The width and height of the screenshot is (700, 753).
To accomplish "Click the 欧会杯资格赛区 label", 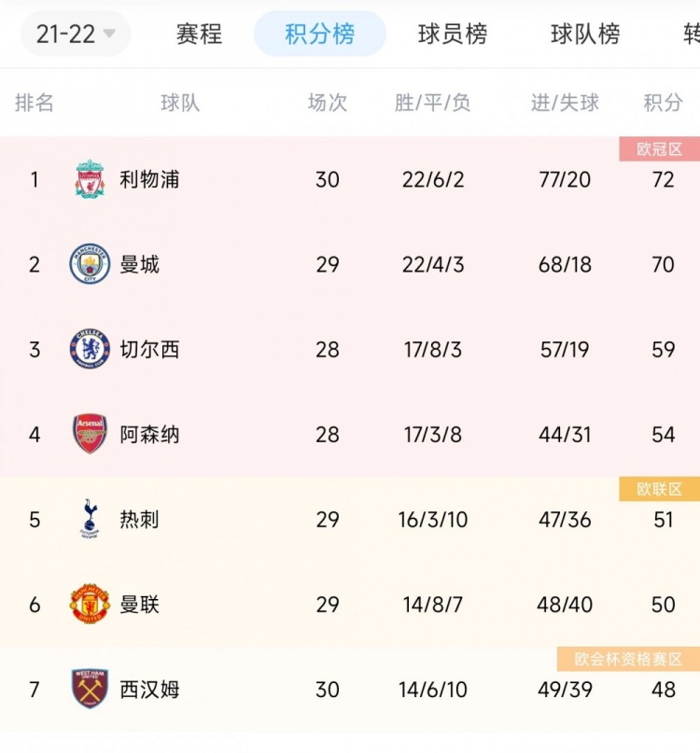I will [x=628, y=659].
